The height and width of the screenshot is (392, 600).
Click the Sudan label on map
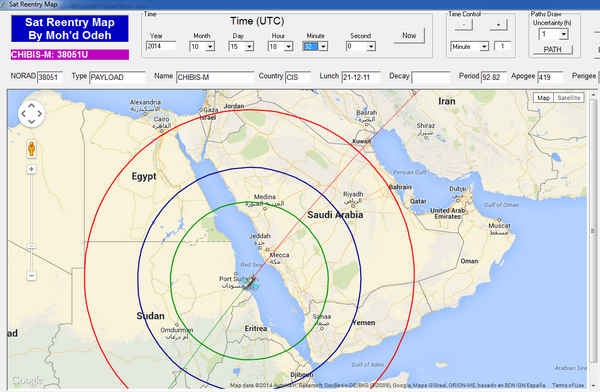click(x=150, y=316)
